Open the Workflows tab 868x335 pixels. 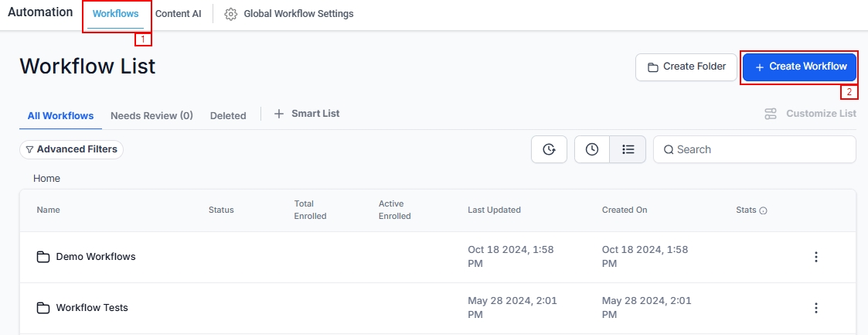tap(115, 14)
